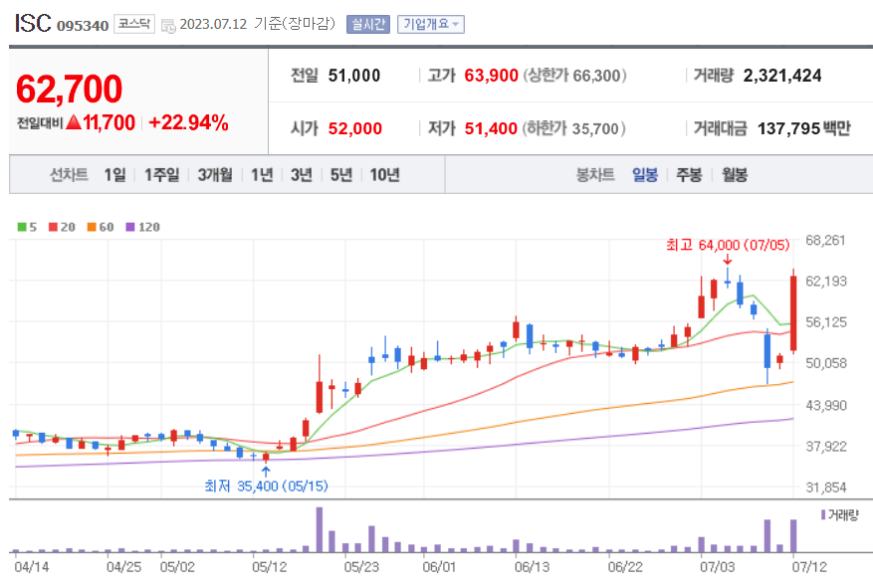The height and width of the screenshot is (588, 873).
Task: Click the 실시간 real-time button
Action: pyautogui.click(x=368, y=24)
